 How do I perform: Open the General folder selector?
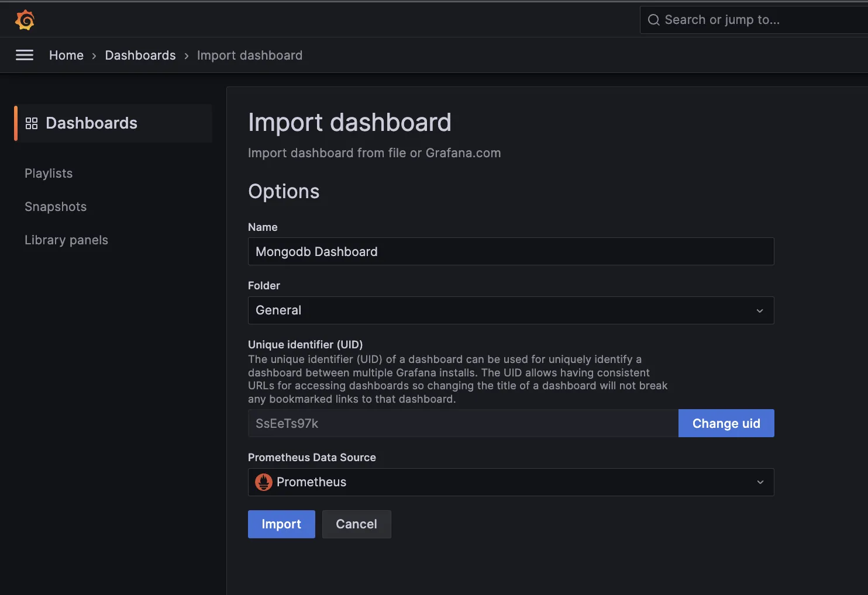coord(503,310)
